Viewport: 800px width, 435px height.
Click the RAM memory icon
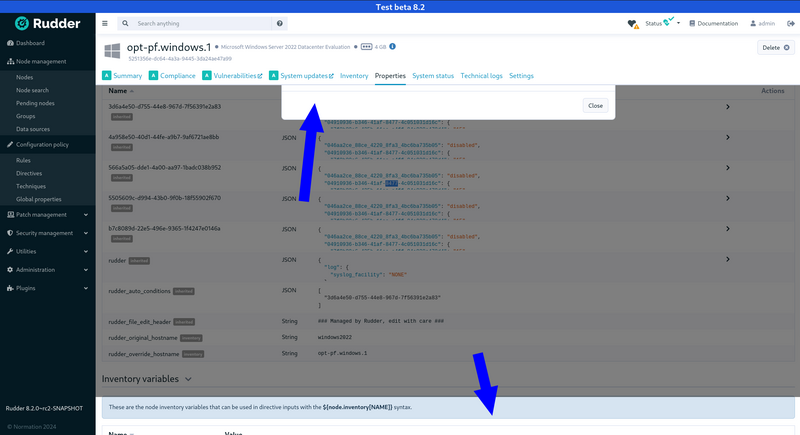pos(366,46)
